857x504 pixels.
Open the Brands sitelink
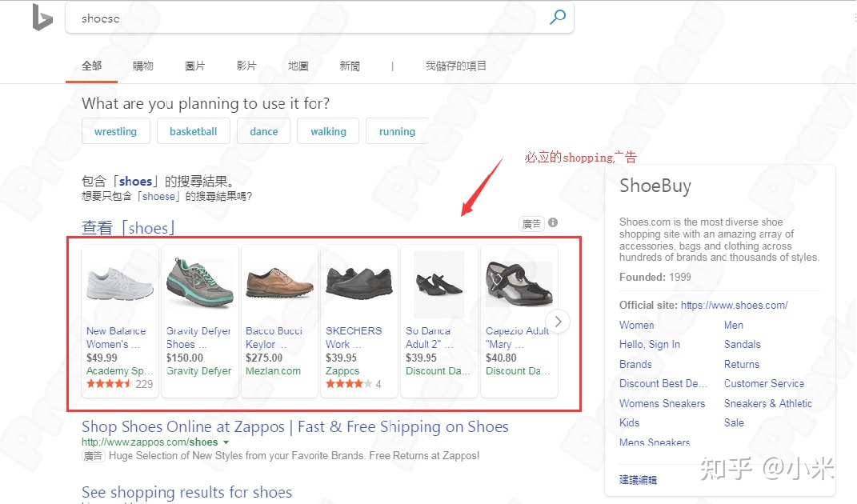(x=635, y=364)
